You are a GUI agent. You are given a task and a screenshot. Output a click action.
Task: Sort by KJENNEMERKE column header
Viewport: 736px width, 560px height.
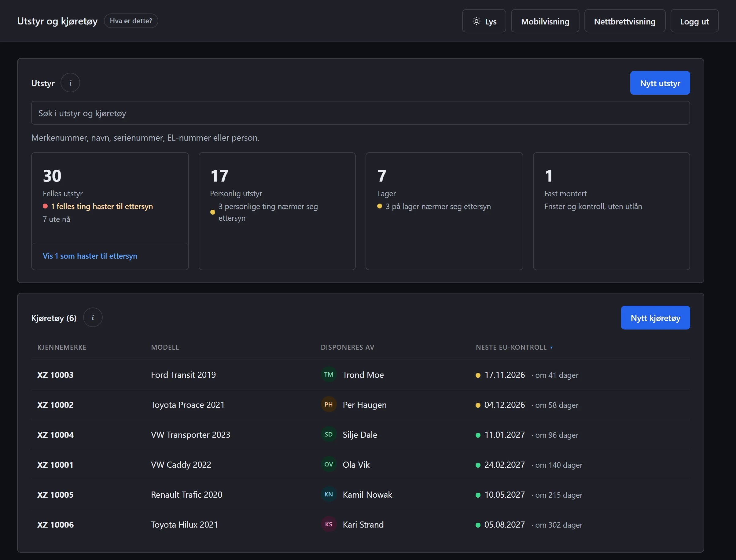(x=62, y=347)
